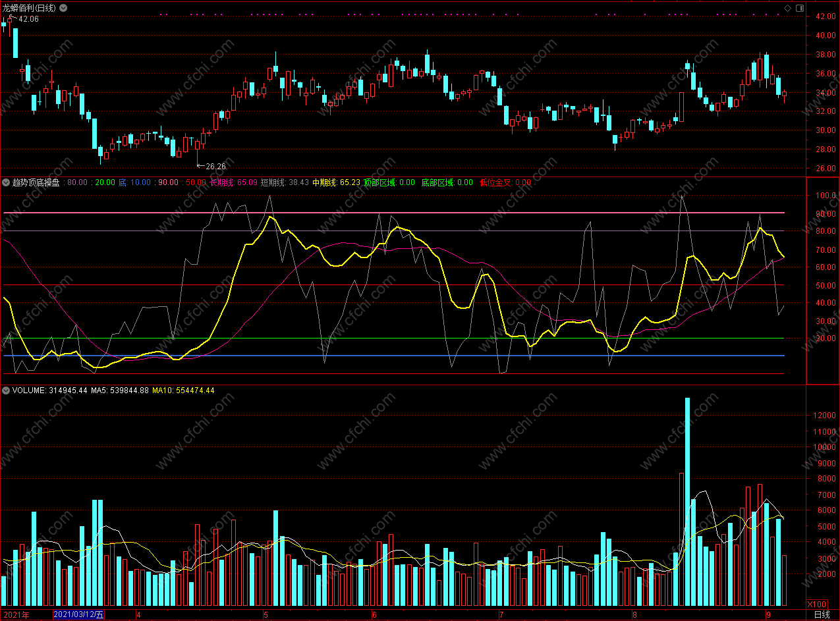Click the 100.0 indicator axis label
Screen dimensions: 840x621
[x=826, y=196]
